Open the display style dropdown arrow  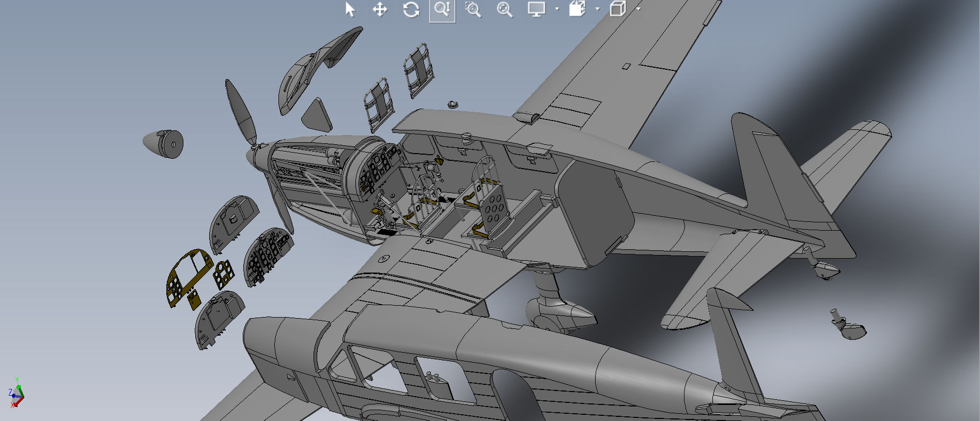pyautogui.click(x=638, y=9)
